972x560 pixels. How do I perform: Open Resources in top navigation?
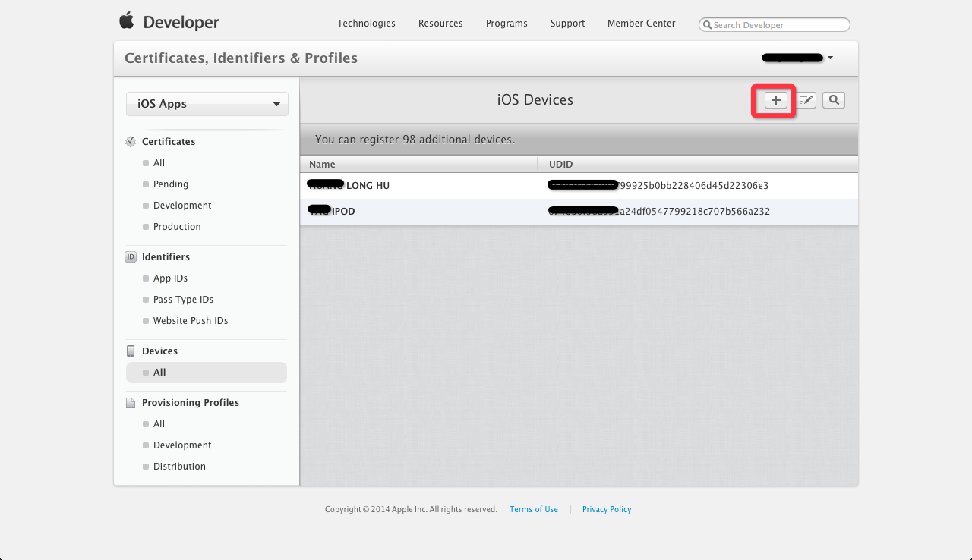point(440,24)
